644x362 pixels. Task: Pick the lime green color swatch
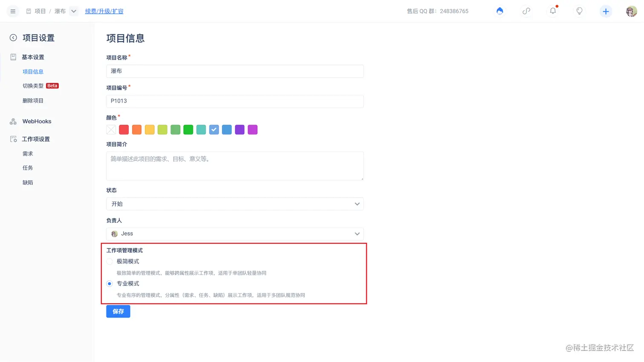(162, 130)
